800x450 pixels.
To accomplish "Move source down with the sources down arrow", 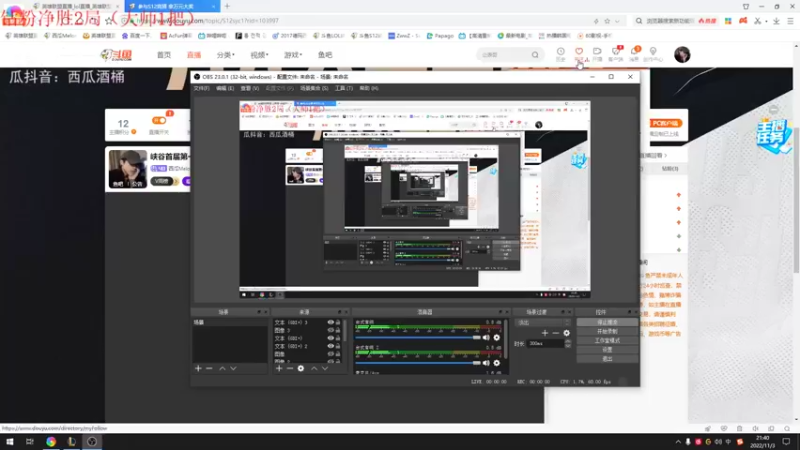I will (325, 368).
